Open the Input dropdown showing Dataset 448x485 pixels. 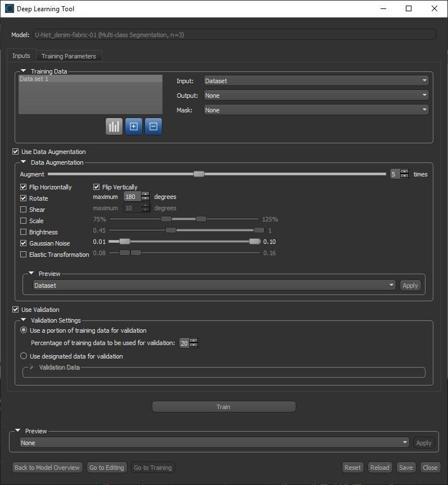[316, 81]
